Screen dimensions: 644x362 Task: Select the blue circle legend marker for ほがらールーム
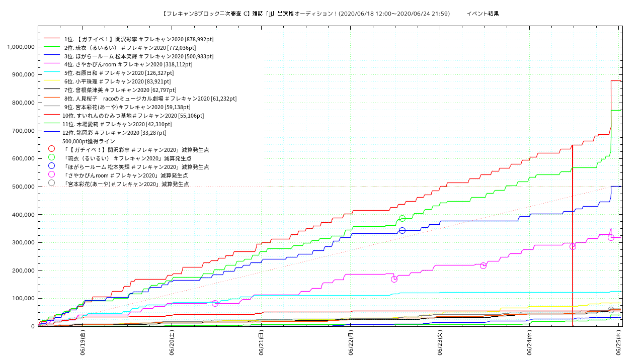pos(51,166)
